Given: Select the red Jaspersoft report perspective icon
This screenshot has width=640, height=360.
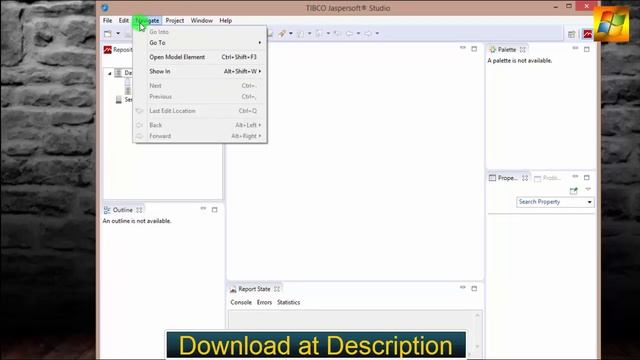Looking at the screenshot, I should point(588,34).
